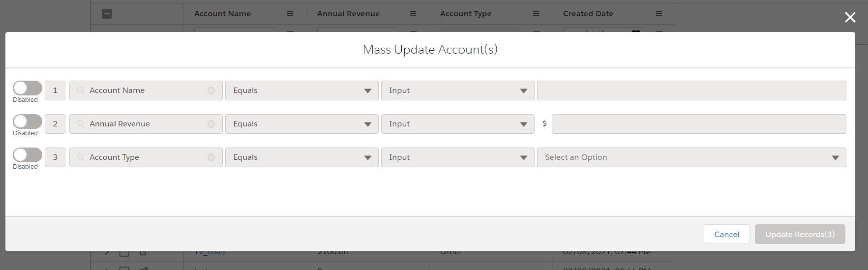Enable the Annual Revenue row toggle
This screenshot has height=270, width=868.
(x=28, y=121)
